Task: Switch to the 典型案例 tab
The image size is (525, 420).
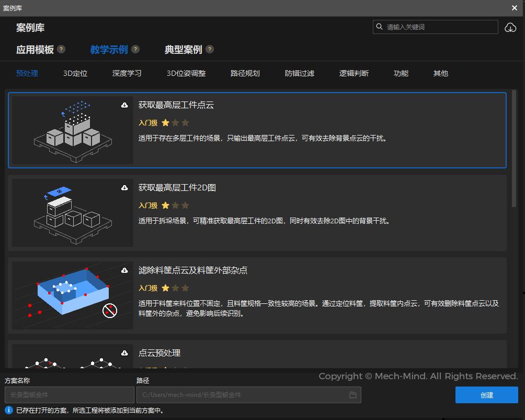Action: coord(184,49)
